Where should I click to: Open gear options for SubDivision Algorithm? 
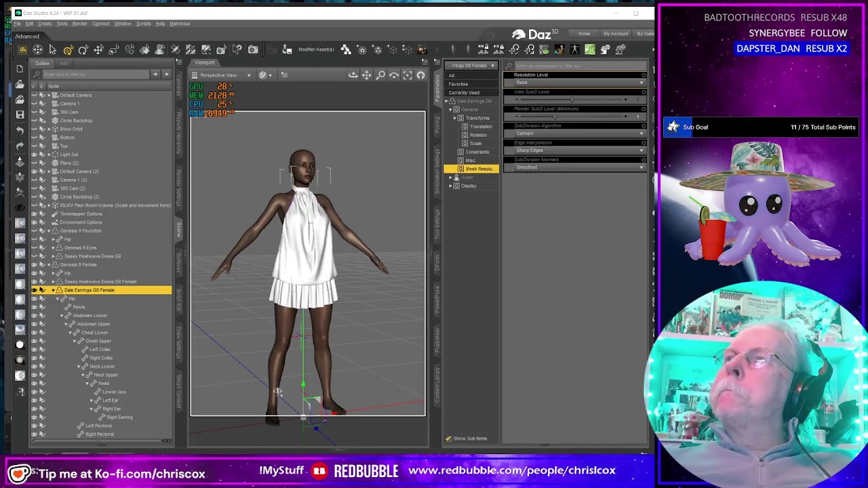[x=644, y=126]
